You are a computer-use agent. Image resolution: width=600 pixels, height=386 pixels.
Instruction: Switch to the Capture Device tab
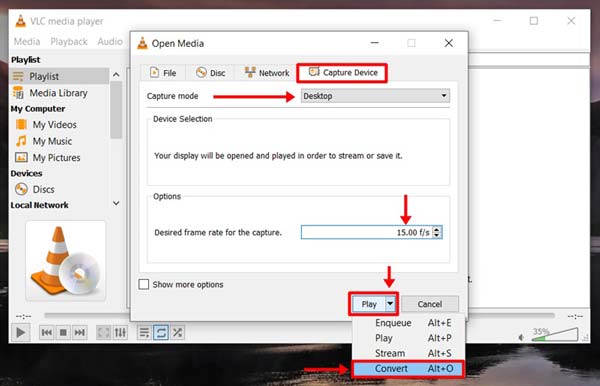click(342, 73)
